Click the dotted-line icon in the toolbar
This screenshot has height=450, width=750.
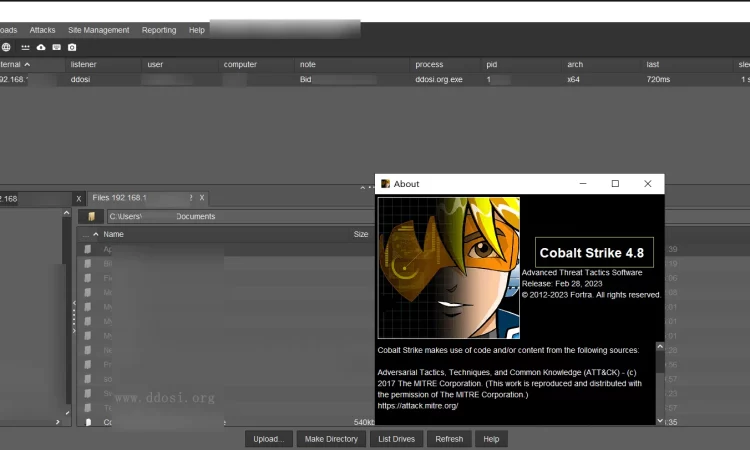click(25, 47)
